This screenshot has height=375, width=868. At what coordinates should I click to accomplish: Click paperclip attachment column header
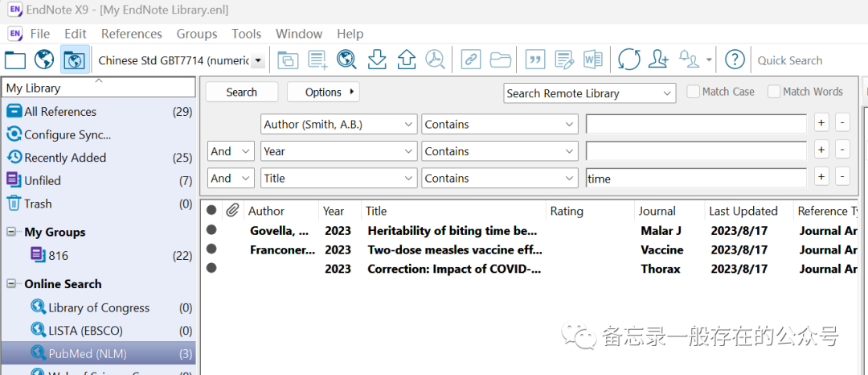click(233, 211)
